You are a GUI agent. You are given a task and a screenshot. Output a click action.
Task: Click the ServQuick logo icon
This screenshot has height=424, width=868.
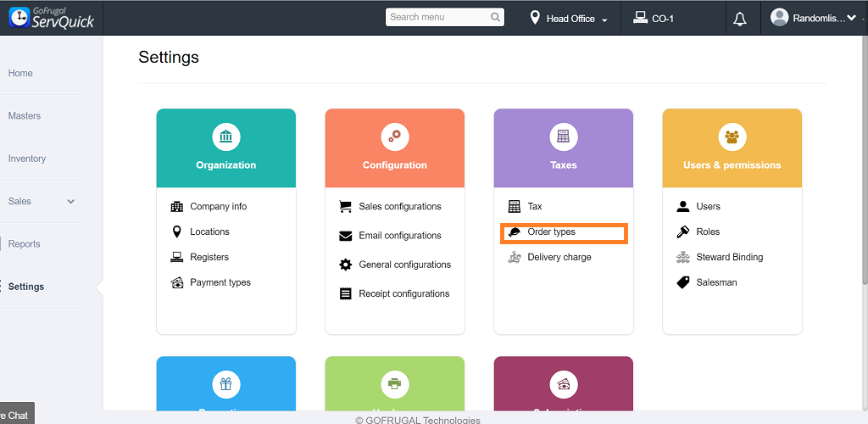(x=19, y=17)
